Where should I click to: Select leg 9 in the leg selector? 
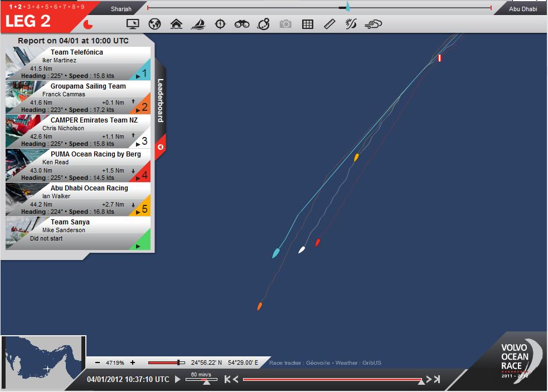(x=83, y=7)
